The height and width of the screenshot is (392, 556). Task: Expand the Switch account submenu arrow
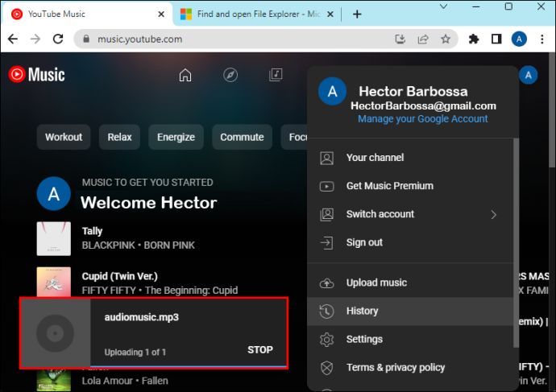tap(494, 215)
